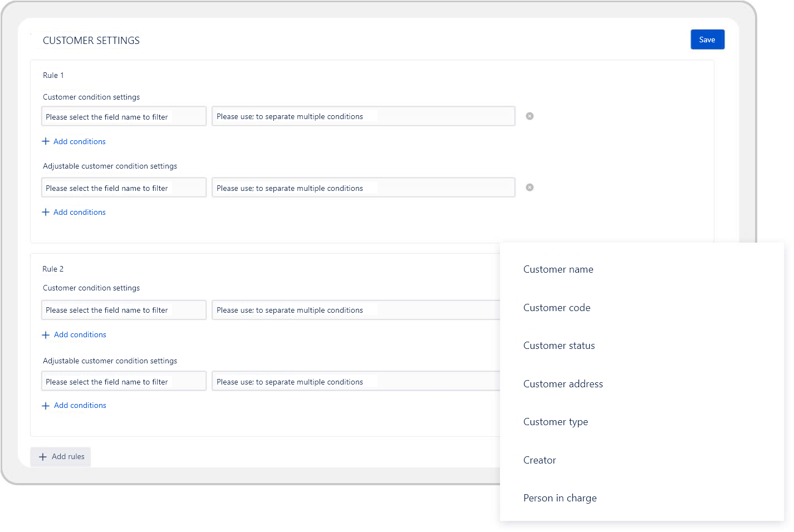
Task: Remove Rule 1 customer condition row
Action: click(530, 116)
